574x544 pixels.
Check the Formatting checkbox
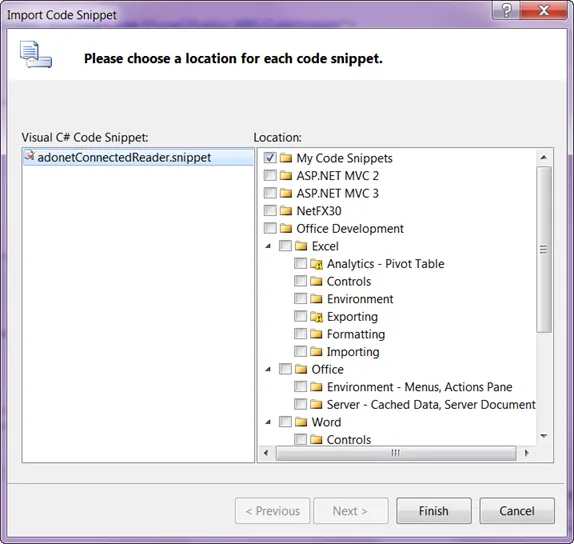[x=301, y=334]
